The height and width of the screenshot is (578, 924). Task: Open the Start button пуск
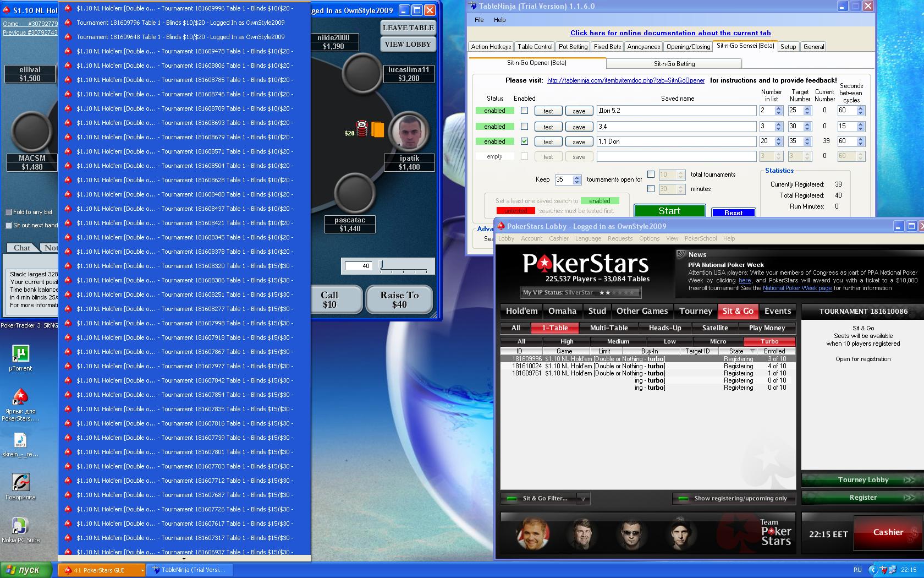click(x=26, y=570)
